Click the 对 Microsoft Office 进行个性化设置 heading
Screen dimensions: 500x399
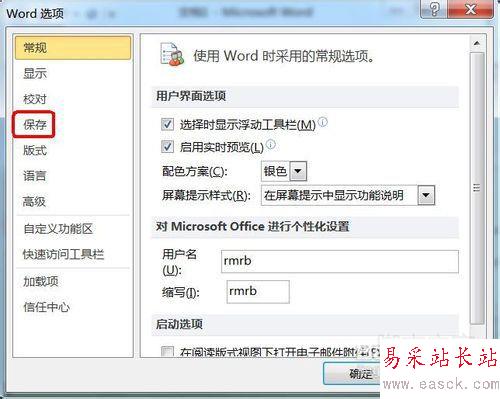[252, 227]
